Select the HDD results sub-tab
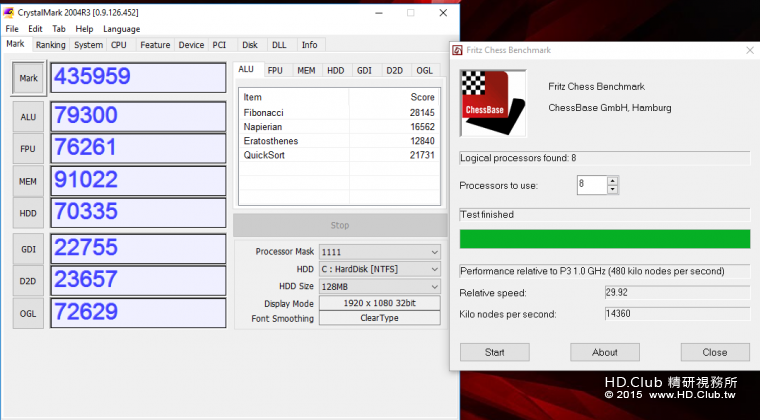 335,71
